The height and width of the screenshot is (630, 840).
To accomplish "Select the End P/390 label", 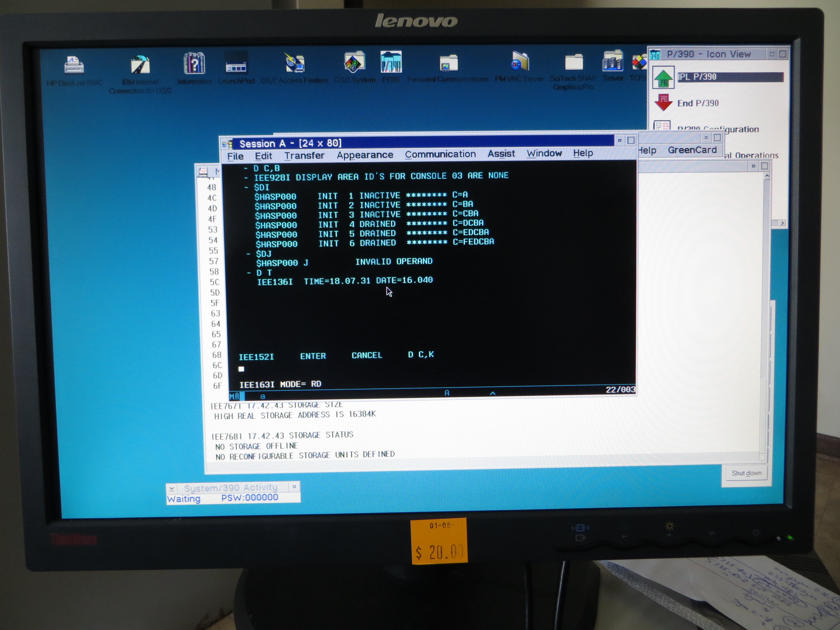I will [698, 103].
